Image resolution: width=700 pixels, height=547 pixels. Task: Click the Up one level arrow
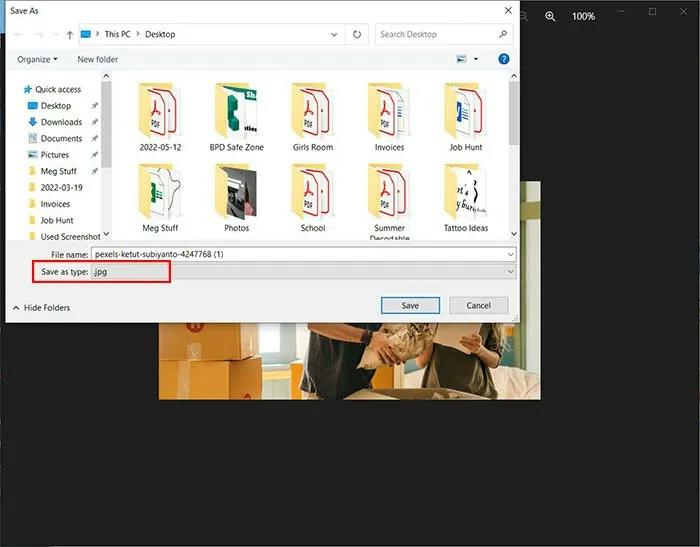click(69, 34)
